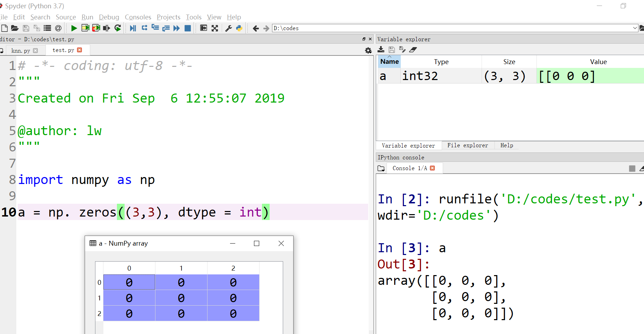Sort variables by the Value column header

click(x=590, y=62)
